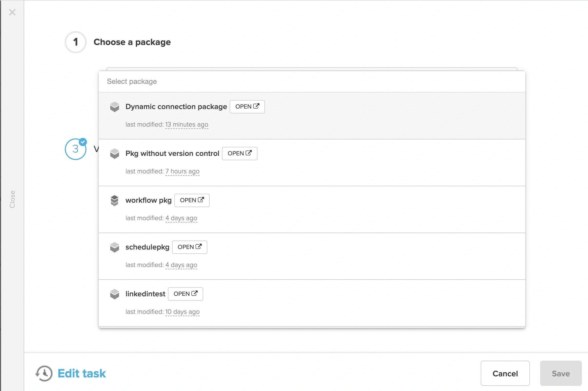Click the schedulepkg package icon
This screenshot has width=588, height=391.
point(114,247)
